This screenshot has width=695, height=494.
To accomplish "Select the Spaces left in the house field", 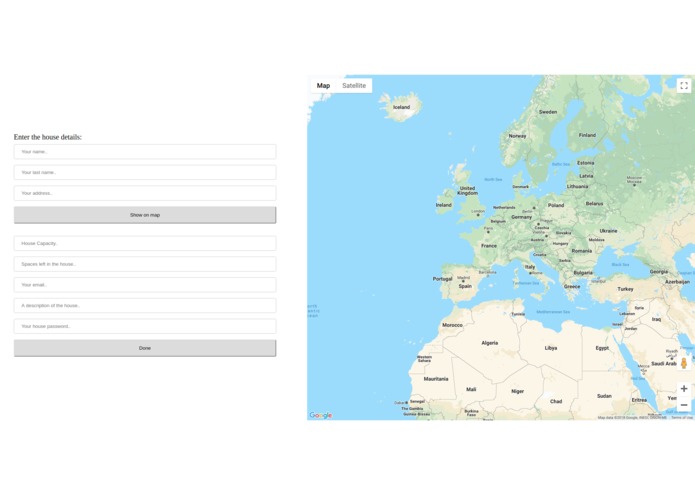I will [145, 264].
